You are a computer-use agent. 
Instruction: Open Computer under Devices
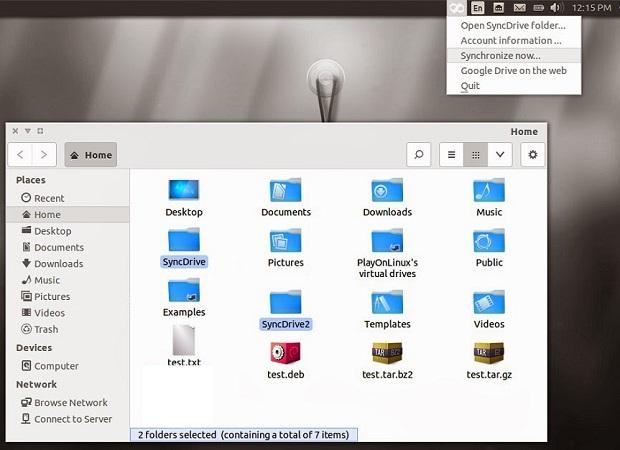coord(68,366)
